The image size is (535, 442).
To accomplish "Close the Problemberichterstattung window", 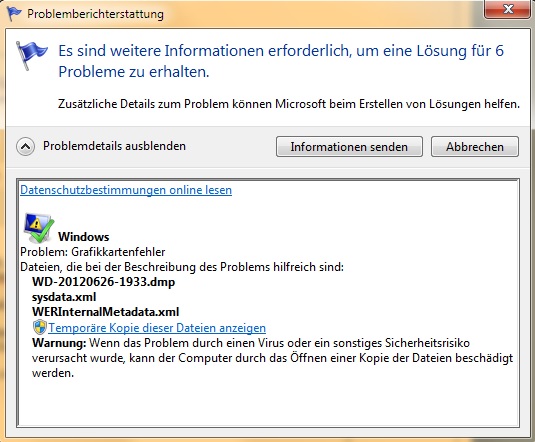I will (508, 9).
